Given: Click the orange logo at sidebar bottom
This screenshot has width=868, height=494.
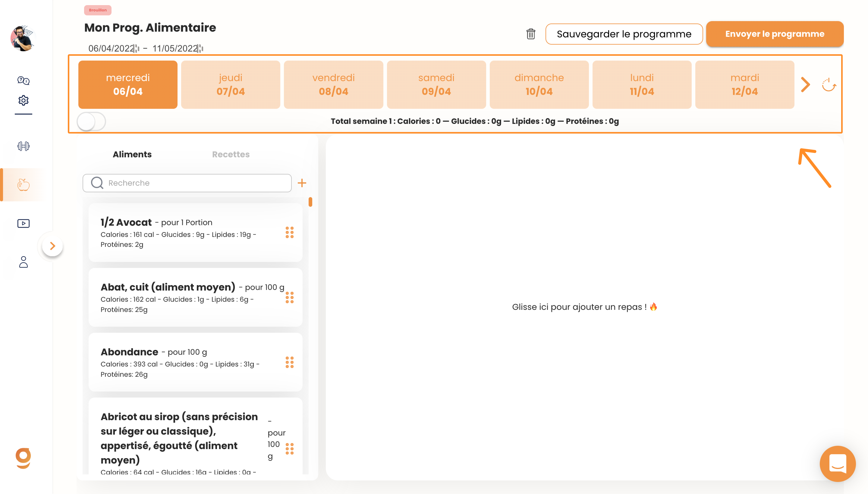Looking at the screenshot, I should 23,458.
